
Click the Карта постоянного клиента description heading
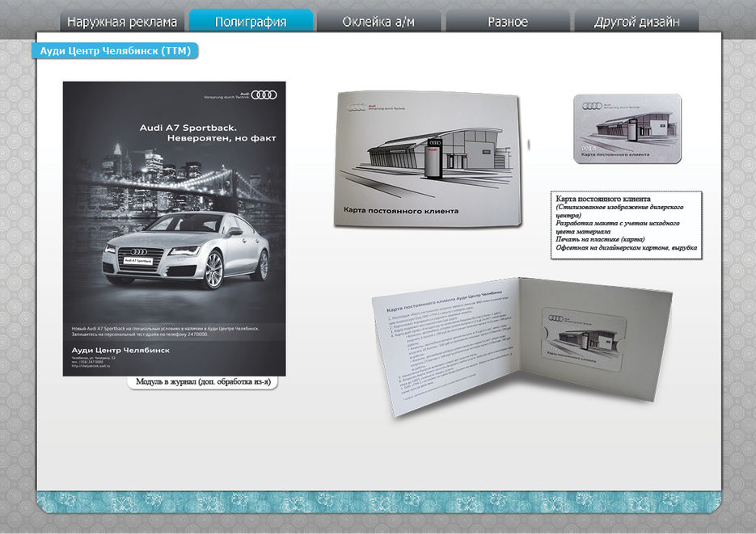point(602,199)
